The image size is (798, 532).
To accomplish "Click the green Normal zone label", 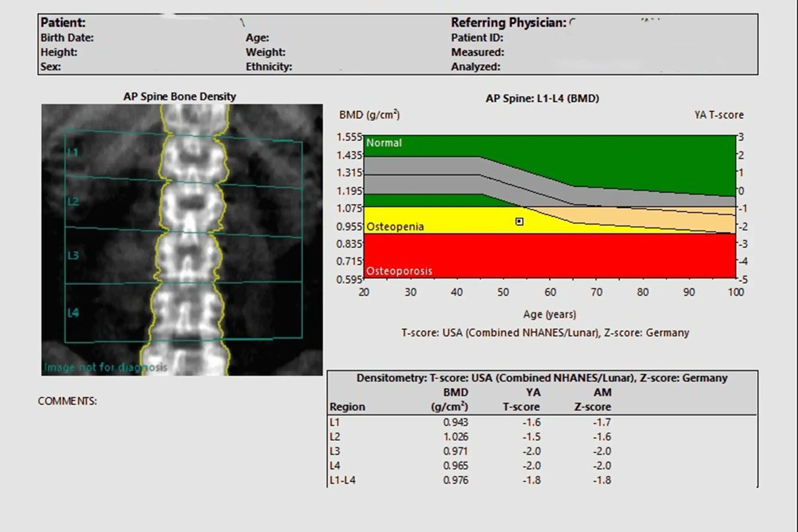I will [384, 143].
